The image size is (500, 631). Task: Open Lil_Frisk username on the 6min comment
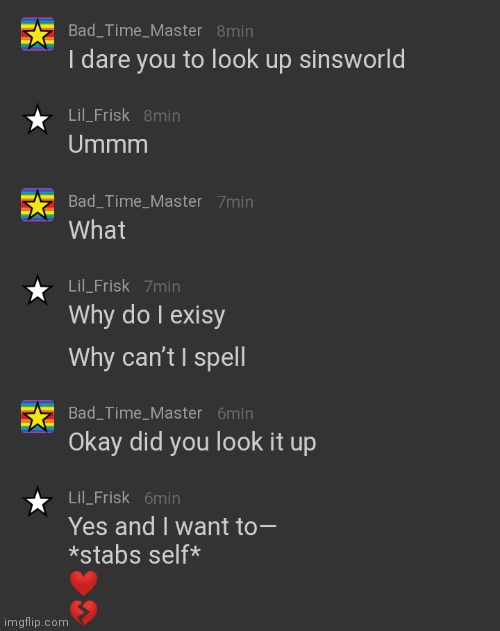coord(99,498)
